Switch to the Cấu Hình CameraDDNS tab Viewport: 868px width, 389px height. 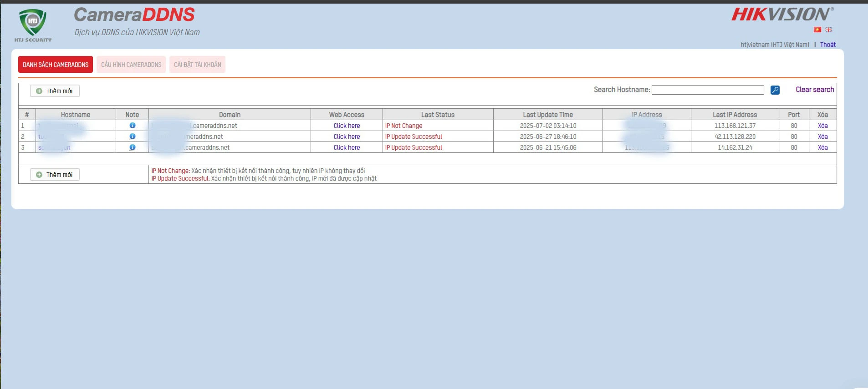pyautogui.click(x=131, y=65)
